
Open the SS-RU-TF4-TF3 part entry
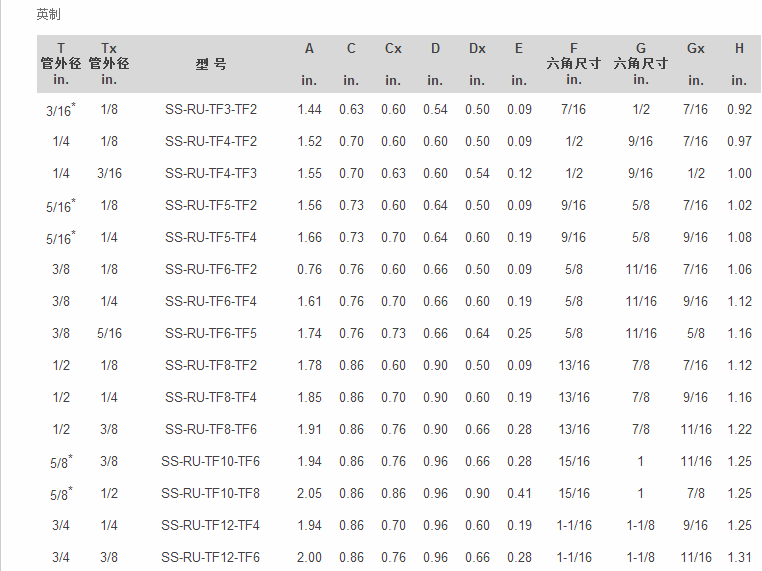[x=210, y=173]
